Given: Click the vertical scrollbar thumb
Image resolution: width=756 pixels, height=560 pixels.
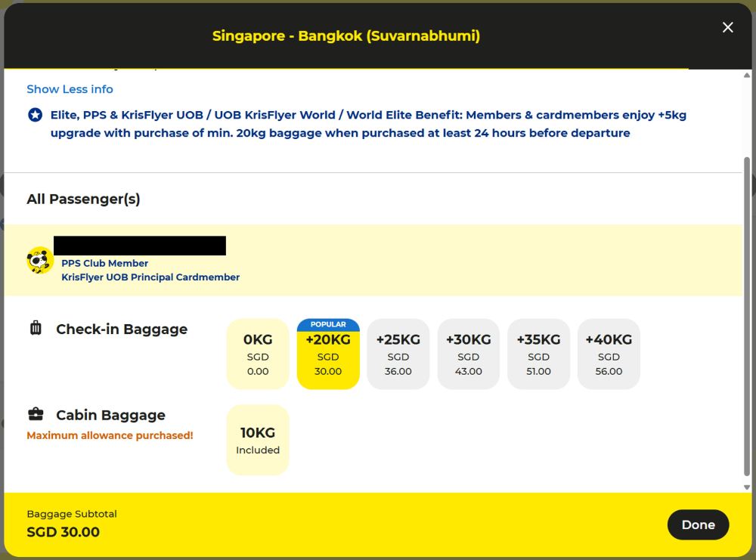Looking at the screenshot, I should coord(748,314).
